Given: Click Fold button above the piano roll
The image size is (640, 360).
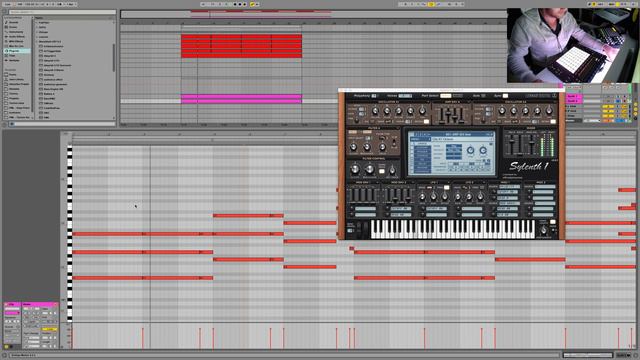Looking at the screenshot, I should (67, 133).
